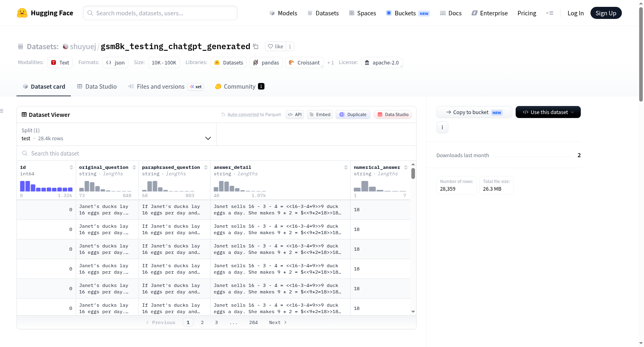The height and width of the screenshot is (347, 644).
Task: Click the Duplicate button
Action: 353,114
